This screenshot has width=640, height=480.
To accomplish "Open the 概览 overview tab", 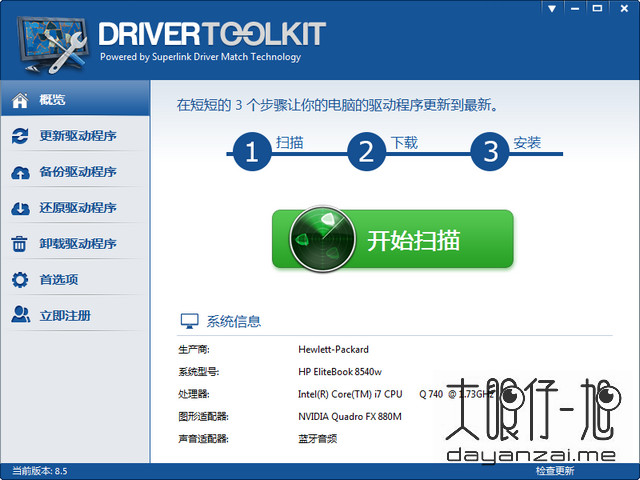I will coord(76,98).
